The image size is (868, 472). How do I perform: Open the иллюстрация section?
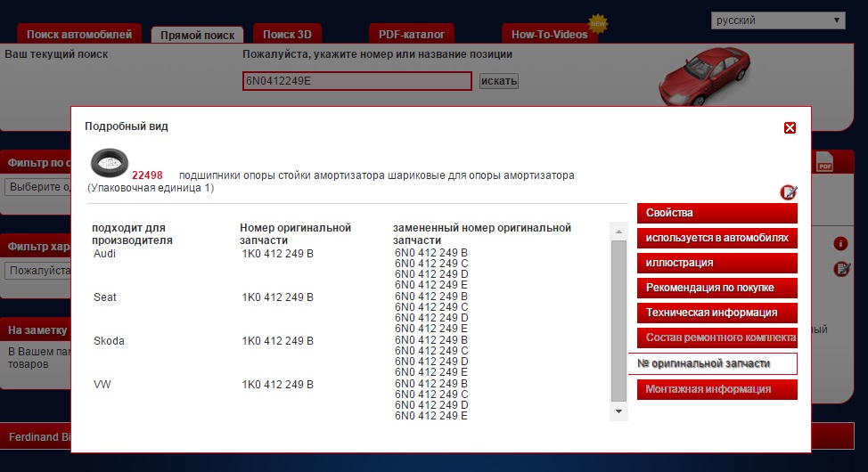[x=717, y=263]
